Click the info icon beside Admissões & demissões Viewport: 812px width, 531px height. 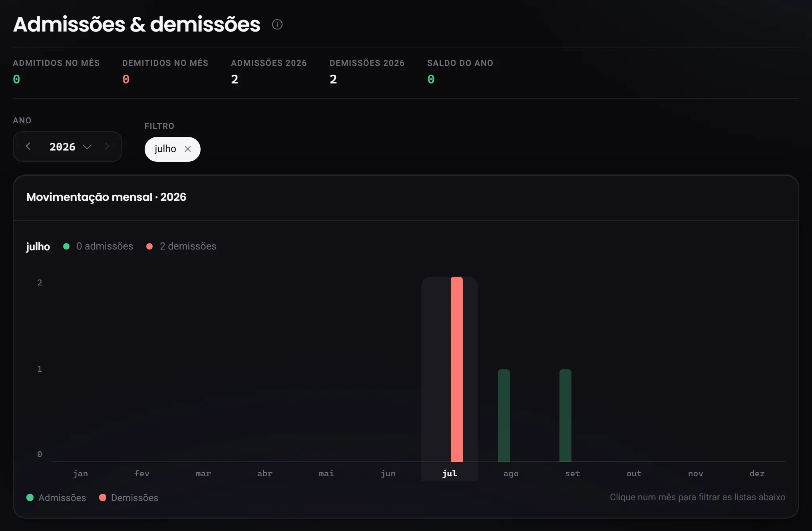tap(277, 24)
